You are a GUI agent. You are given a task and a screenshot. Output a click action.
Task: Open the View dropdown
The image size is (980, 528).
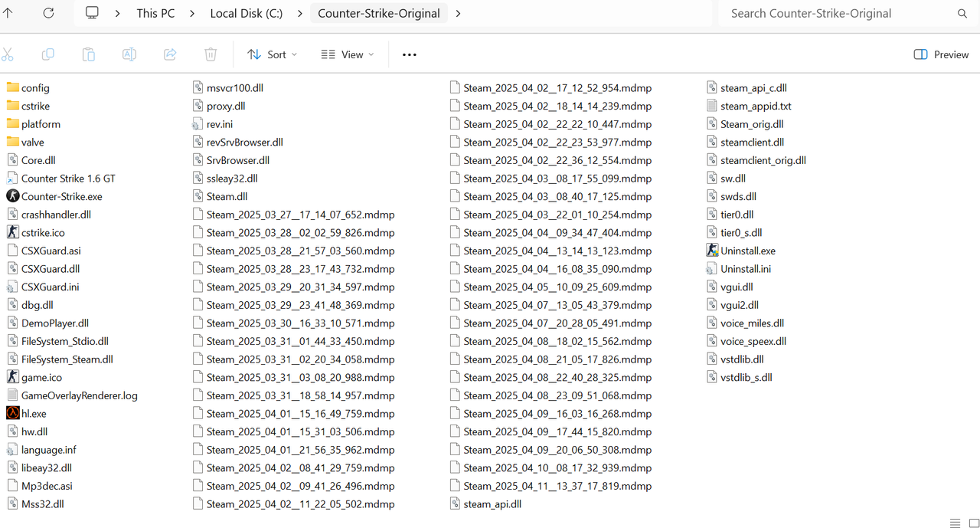(348, 54)
